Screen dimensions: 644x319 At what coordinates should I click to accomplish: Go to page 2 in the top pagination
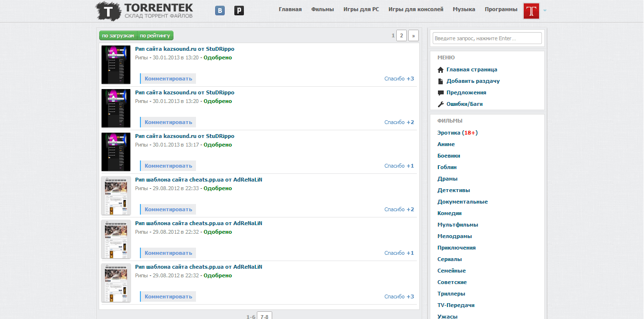tap(402, 35)
